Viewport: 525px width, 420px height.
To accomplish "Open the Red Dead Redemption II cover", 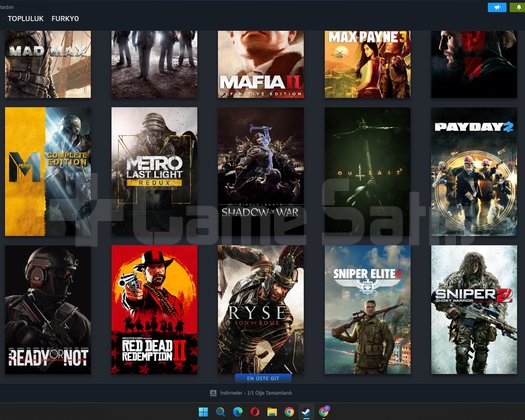I will (x=154, y=310).
